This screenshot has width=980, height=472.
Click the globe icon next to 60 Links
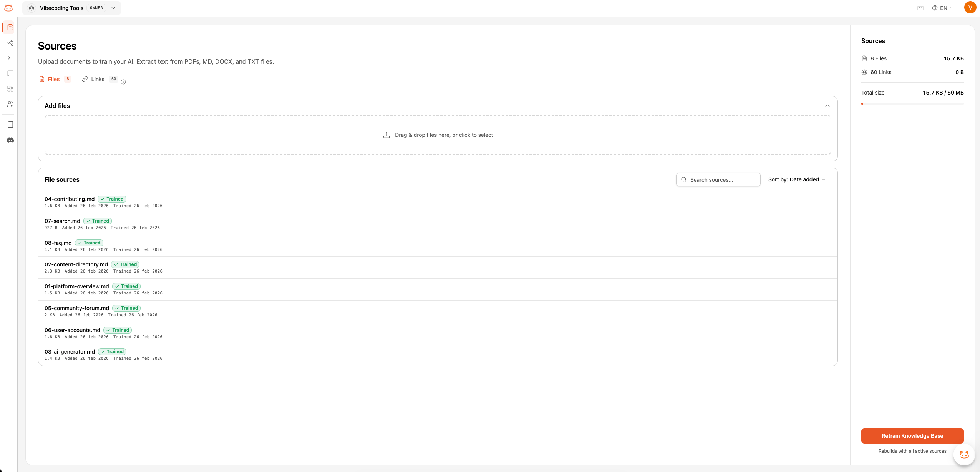[x=864, y=72]
